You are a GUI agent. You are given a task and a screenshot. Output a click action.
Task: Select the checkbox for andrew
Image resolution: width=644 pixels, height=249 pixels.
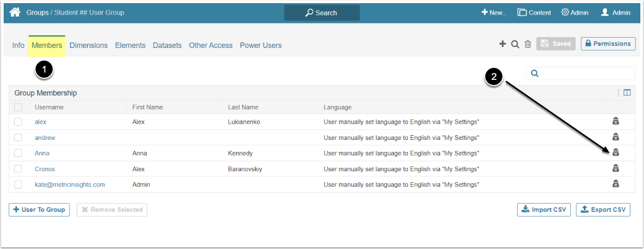coord(18,137)
